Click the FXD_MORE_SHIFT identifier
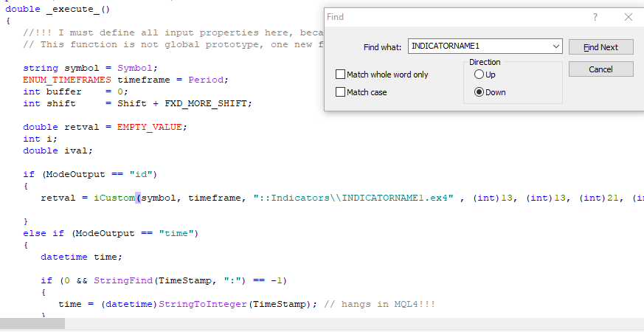 (x=206, y=103)
